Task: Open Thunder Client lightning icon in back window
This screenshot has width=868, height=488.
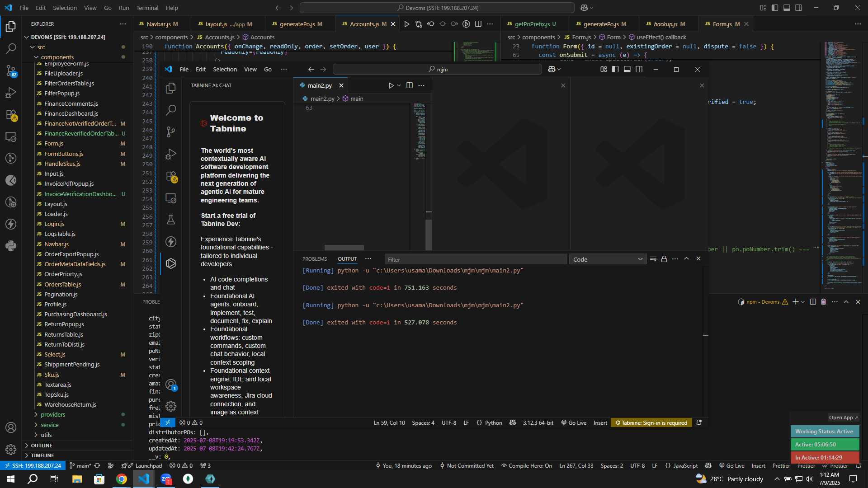Action: [11, 224]
